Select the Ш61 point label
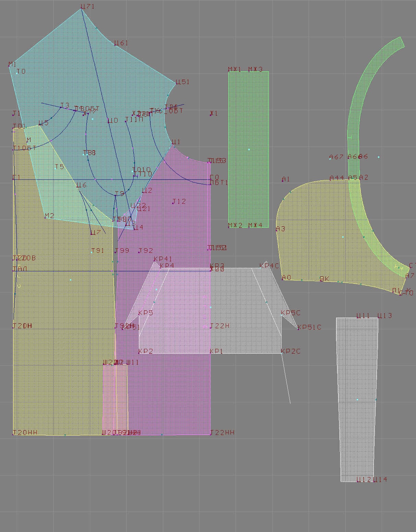 [x=121, y=43]
